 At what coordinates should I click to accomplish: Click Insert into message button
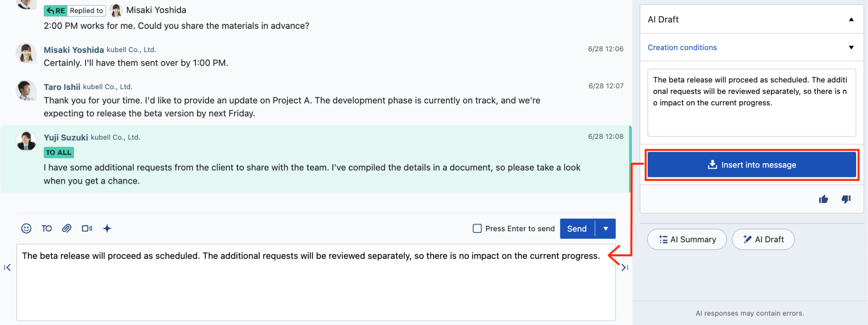752,165
